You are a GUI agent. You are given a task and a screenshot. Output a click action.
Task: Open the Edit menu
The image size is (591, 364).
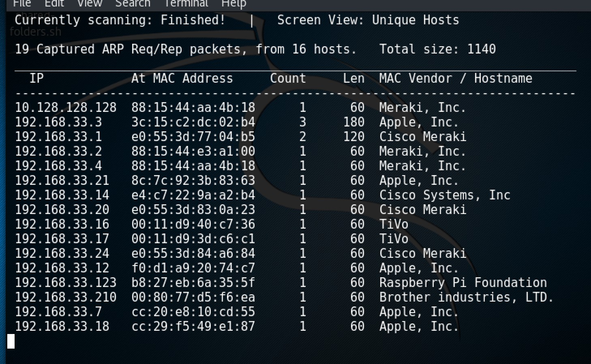pyautogui.click(x=54, y=3)
